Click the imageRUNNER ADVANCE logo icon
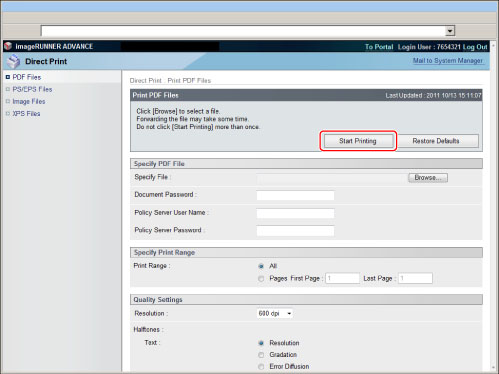Viewport: 499px width, 374px height. pos(8,46)
